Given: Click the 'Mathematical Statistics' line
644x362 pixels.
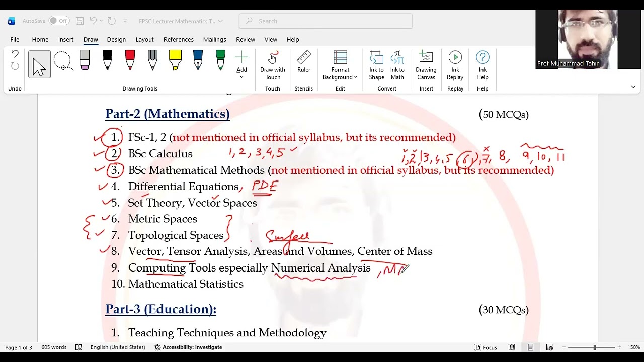Looking at the screenshot, I should [x=186, y=284].
